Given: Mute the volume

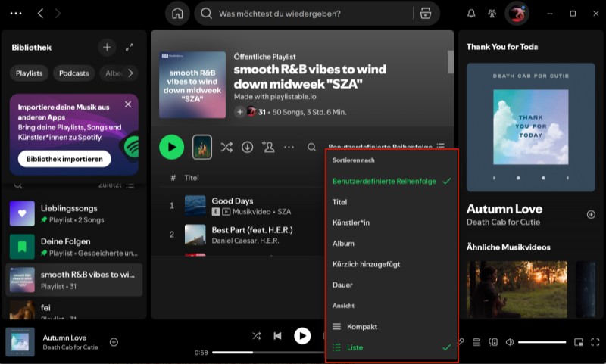Looking at the screenshot, I should click(510, 342).
